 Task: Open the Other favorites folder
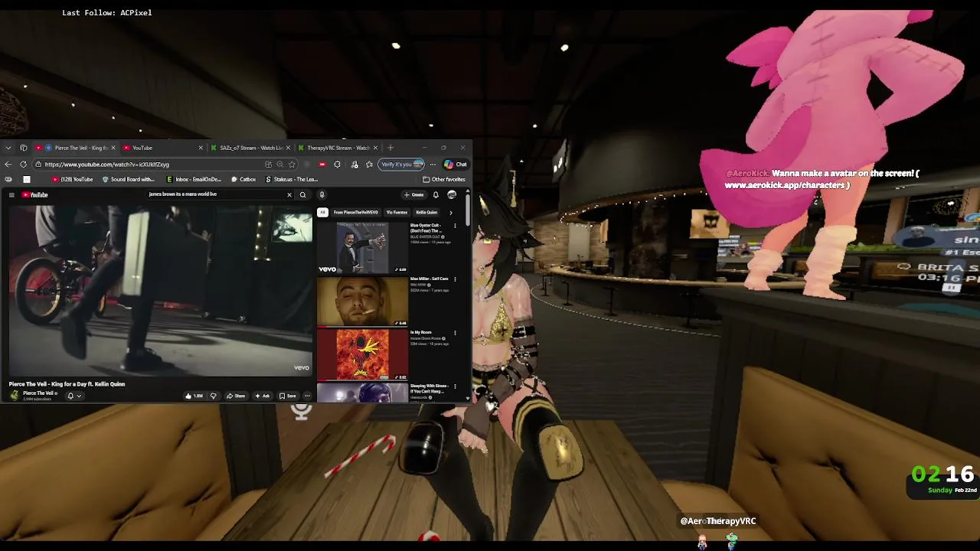(x=444, y=179)
